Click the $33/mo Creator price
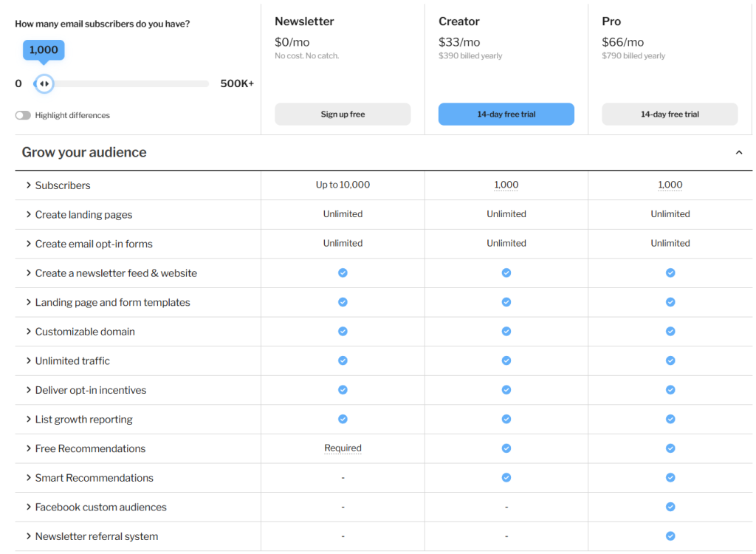Image resolution: width=756 pixels, height=554 pixels. point(459,42)
